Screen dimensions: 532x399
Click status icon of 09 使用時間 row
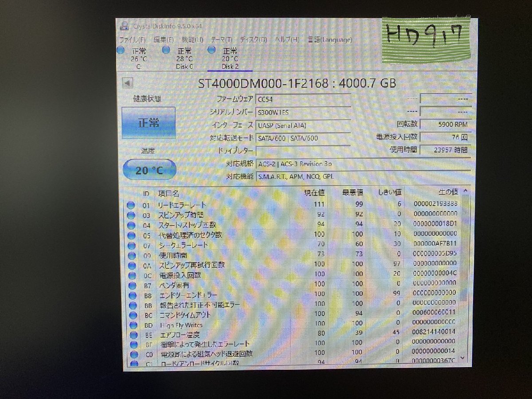(x=131, y=256)
